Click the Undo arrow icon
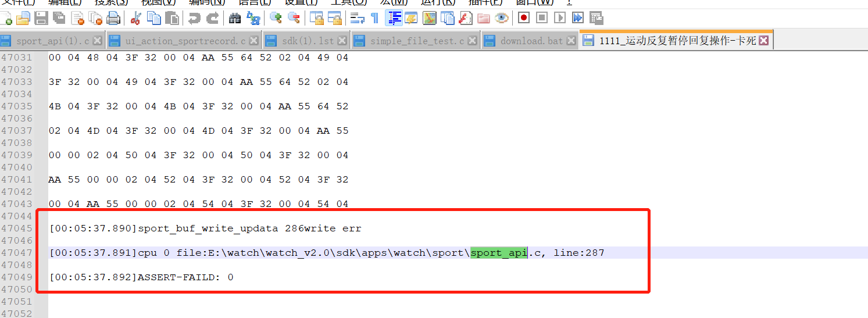The width and height of the screenshot is (868, 318). 195,19
